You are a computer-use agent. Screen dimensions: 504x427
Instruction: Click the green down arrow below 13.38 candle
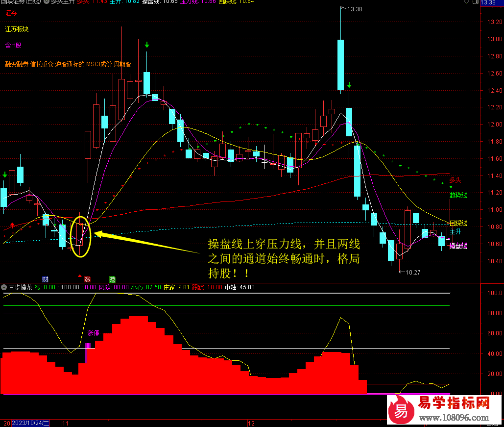click(349, 85)
